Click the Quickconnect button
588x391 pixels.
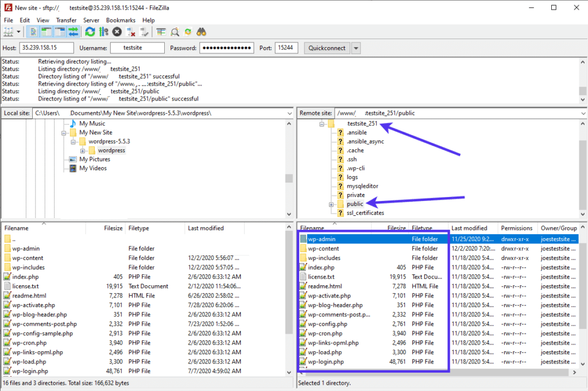(x=326, y=48)
